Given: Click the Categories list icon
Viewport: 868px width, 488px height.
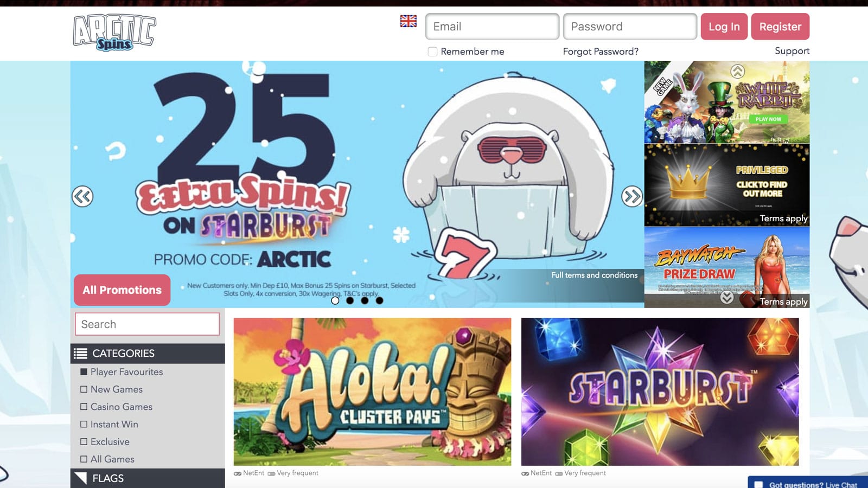Looking at the screenshot, I should point(80,354).
